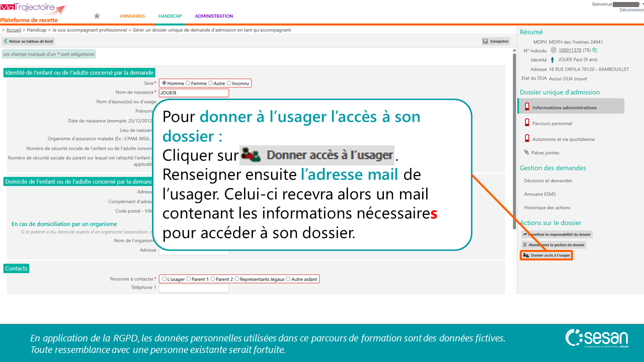This screenshot has width=644, height=362.
Task: Click the home icon in navigation bar
Action: coord(97,16)
